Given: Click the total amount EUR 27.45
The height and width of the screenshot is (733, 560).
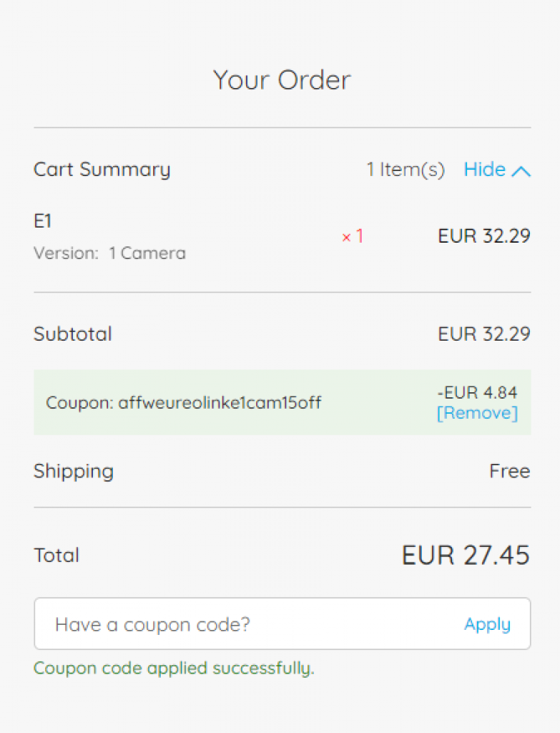Looking at the screenshot, I should [466, 555].
